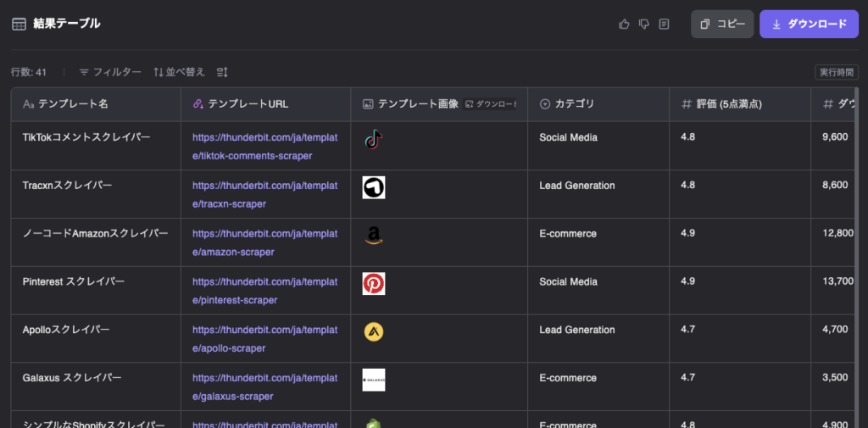Click the Apollo yellow logo image
Image resolution: width=868 pixels, height=428 pixels.
click(373, 331)
